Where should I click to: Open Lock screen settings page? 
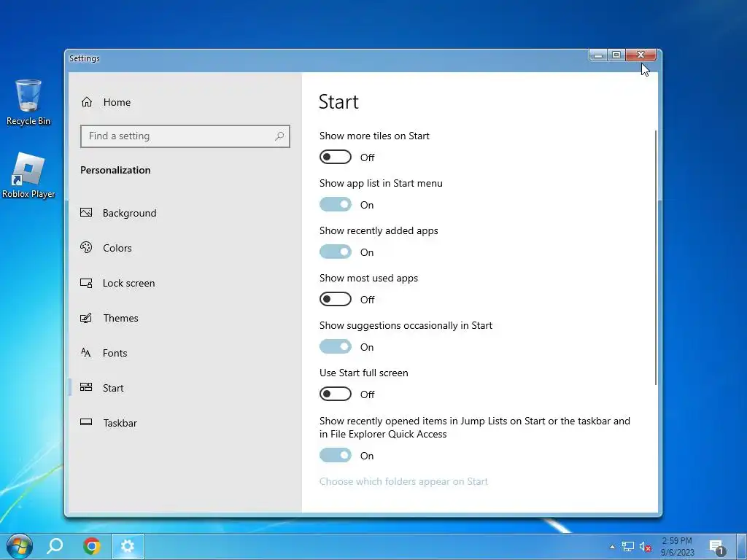(185, 283)
